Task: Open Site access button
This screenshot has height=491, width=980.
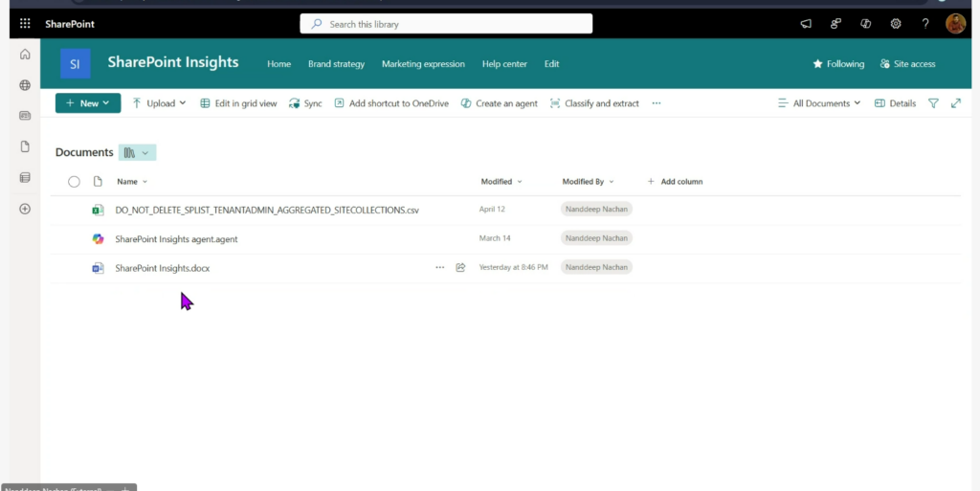Action: 907,64
